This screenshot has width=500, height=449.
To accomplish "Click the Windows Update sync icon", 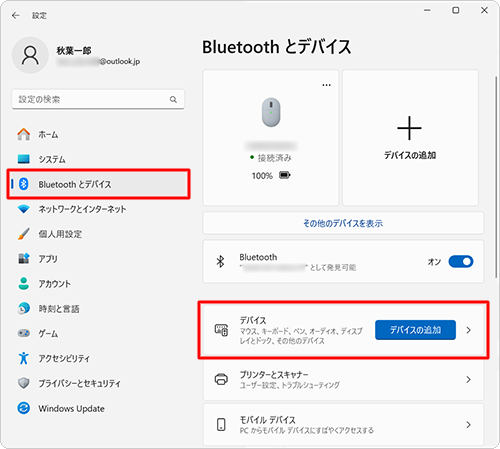I will (24, 408).
